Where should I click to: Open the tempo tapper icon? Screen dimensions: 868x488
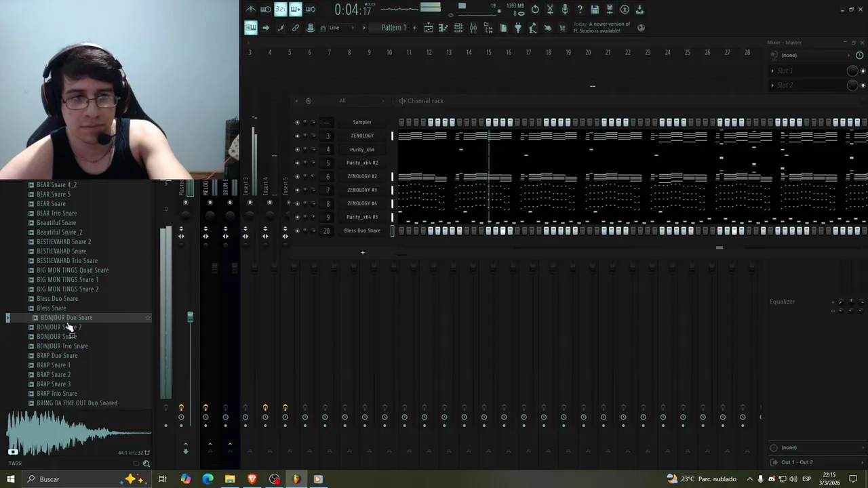point(533,28)
